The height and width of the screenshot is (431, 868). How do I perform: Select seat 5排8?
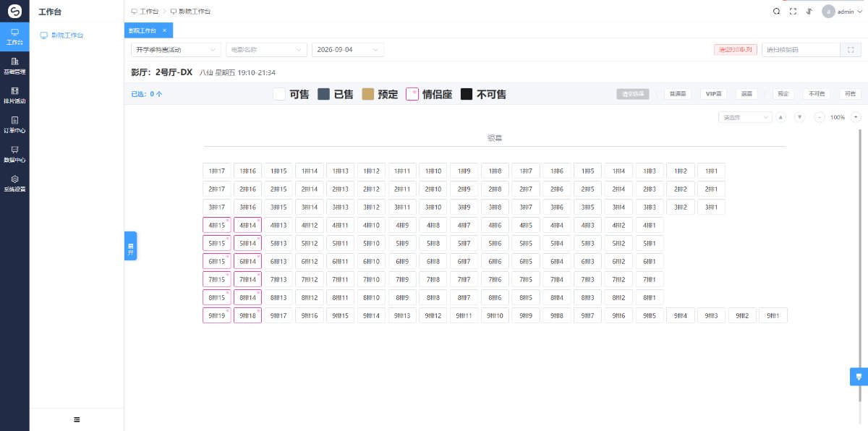(x=433, y=244)
